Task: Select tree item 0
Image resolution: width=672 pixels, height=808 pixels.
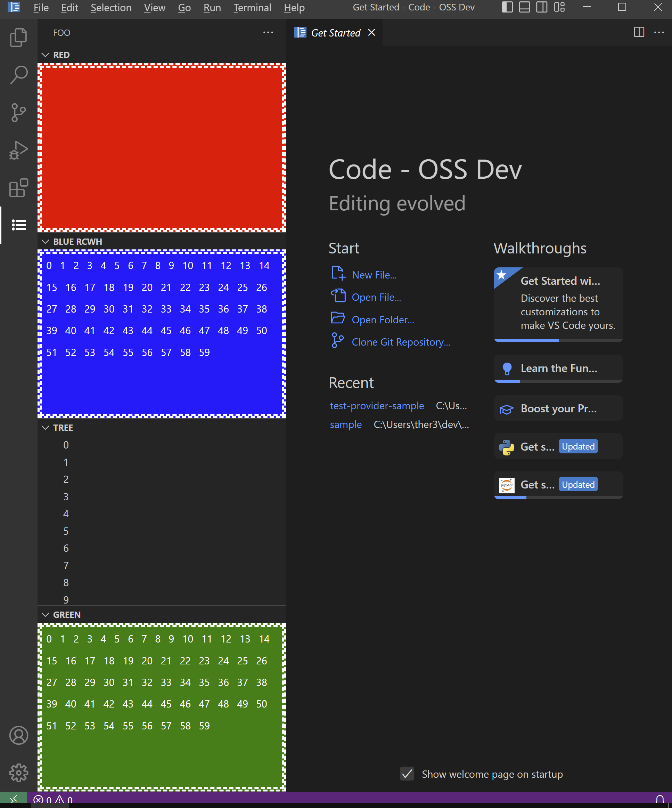Action: point(162,445)
